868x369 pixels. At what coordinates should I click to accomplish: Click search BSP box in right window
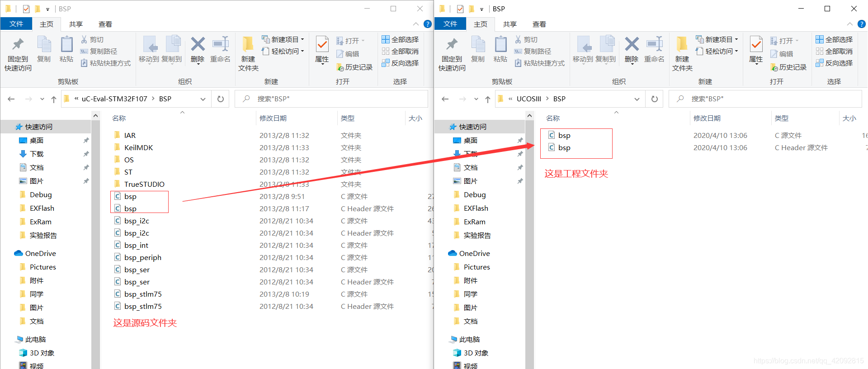[765, 99]
